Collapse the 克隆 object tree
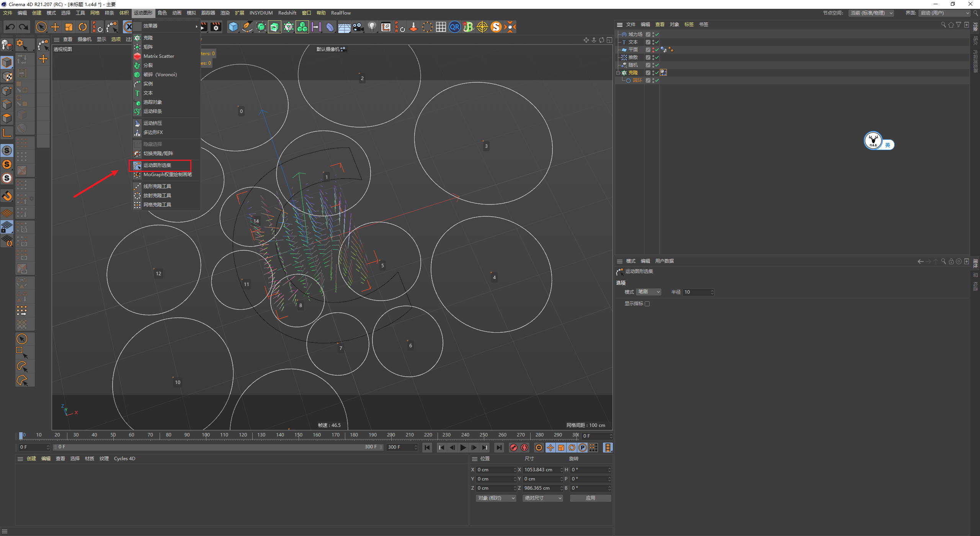This screenshot has height=536, width=980. click(x=618, y=73)
